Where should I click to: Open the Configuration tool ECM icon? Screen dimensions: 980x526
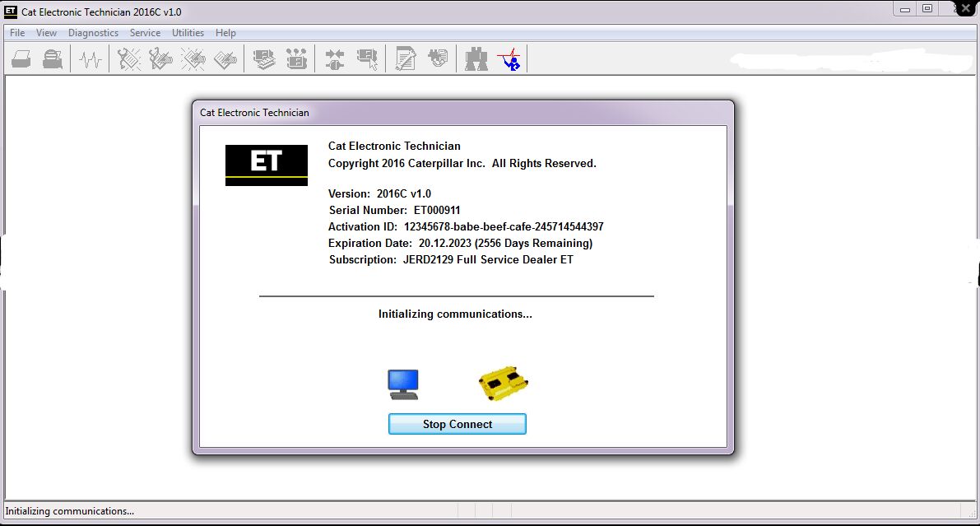click(296, 59)
